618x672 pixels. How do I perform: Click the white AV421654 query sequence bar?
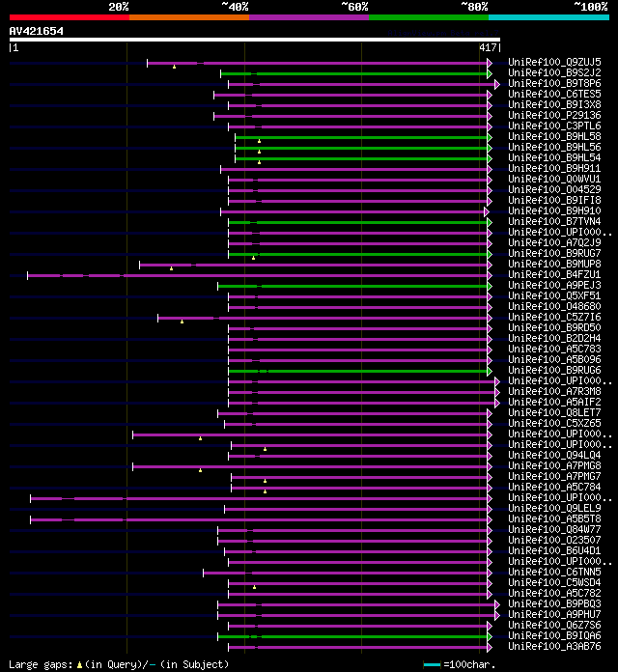(255, 40)
